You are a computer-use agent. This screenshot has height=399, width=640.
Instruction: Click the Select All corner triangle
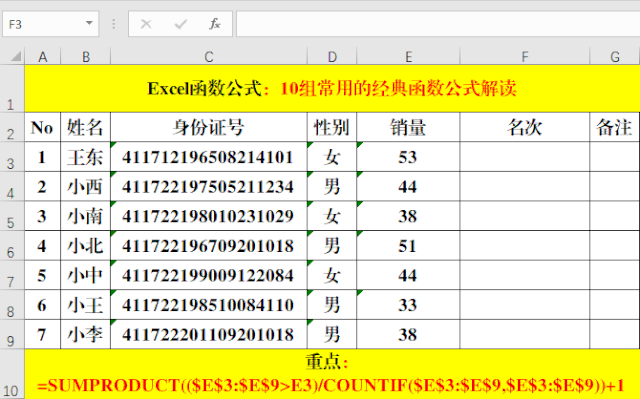click(16, 56)
